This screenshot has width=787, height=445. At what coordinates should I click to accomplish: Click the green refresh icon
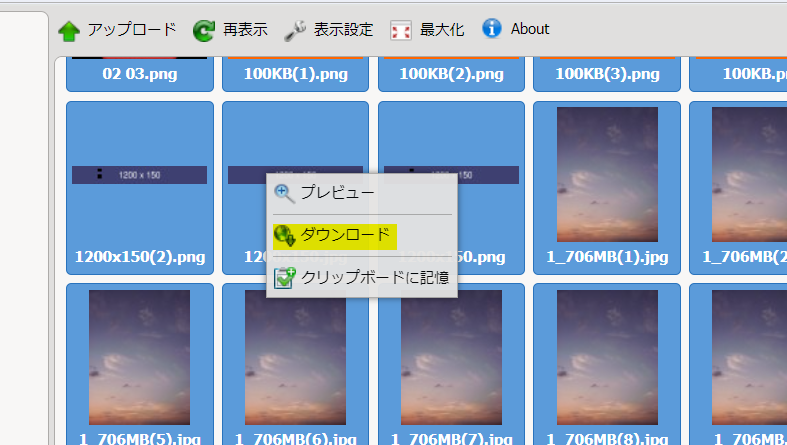click(204, 31)
